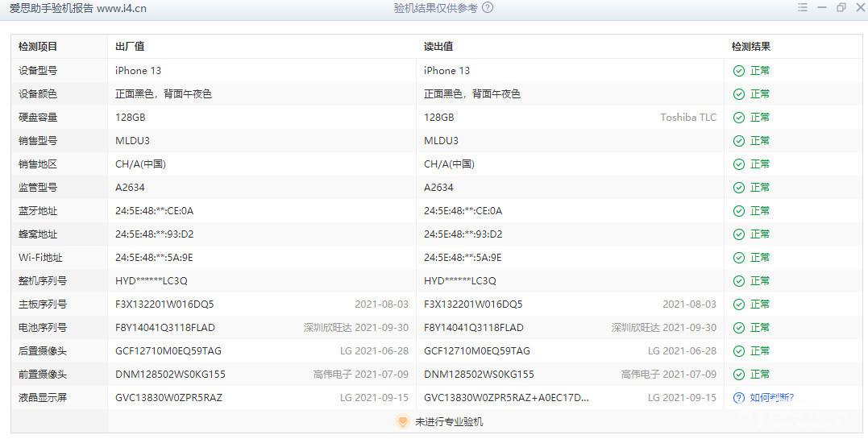Click the green check icon for 前置摄像头
This screenshot has width=868, height=439.
738,375
